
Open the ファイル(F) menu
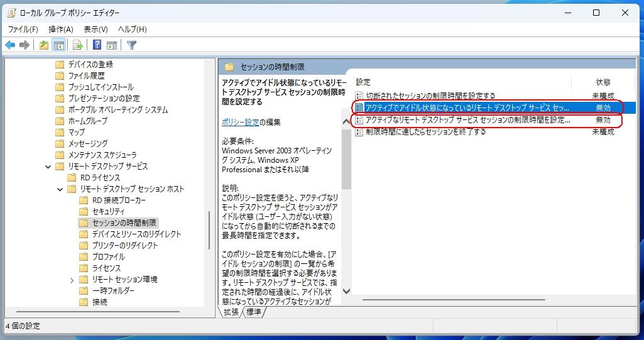tap(23, 29)
